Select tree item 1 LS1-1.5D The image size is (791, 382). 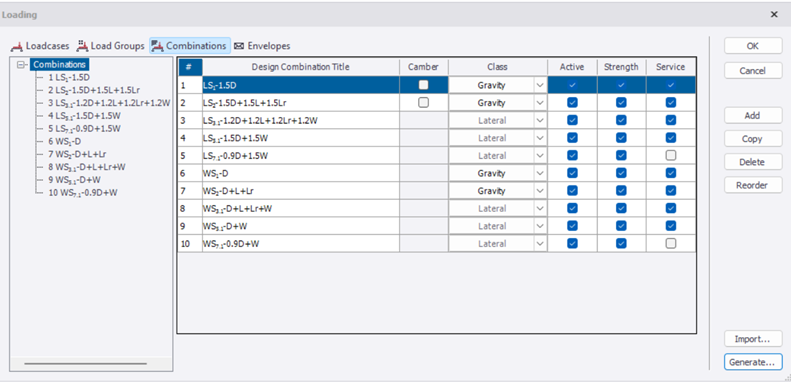coord(69,78)
